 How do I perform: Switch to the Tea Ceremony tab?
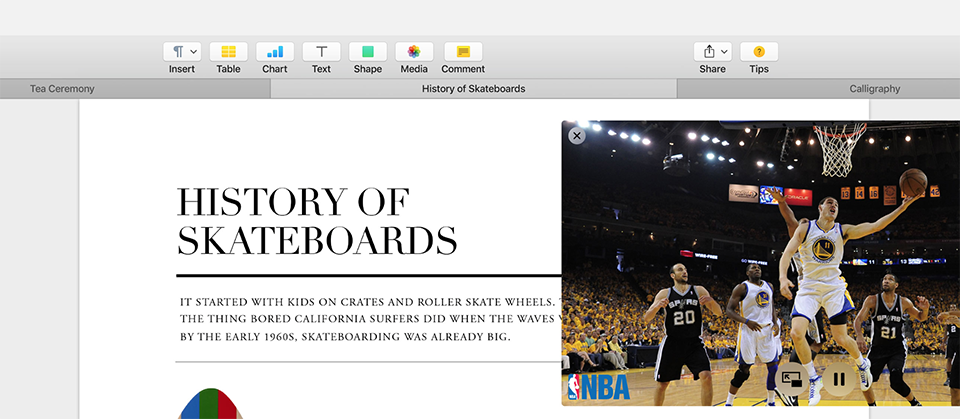[x=135, y=89]
